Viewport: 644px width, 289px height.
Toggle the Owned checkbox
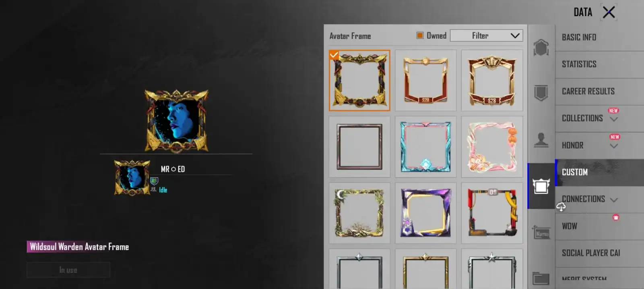420,35
